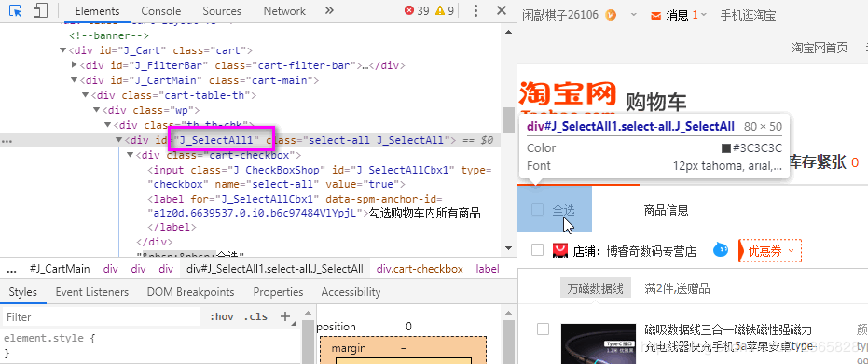Open the Accessibility pane
Viewport: 868px width, 364px height.
coord(351,292)
